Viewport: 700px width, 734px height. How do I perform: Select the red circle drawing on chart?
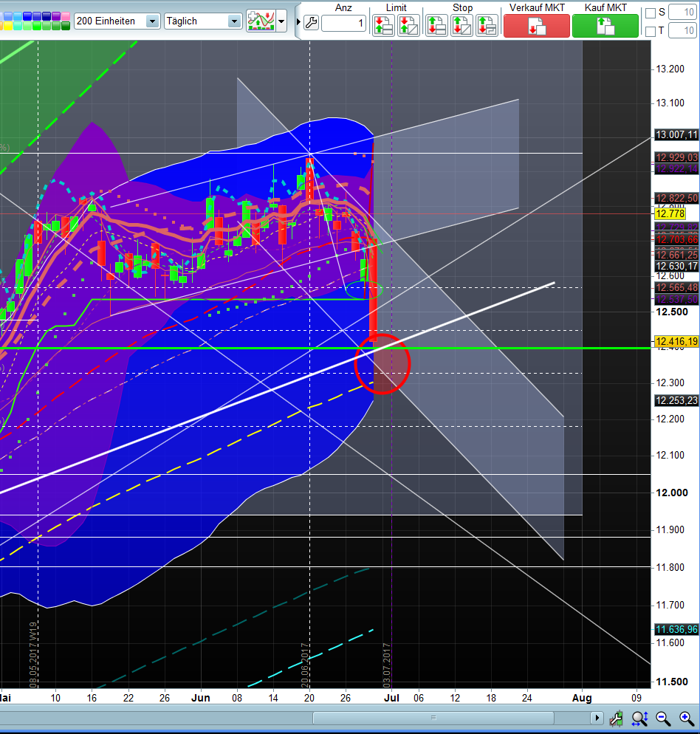[x=382, y=364]
